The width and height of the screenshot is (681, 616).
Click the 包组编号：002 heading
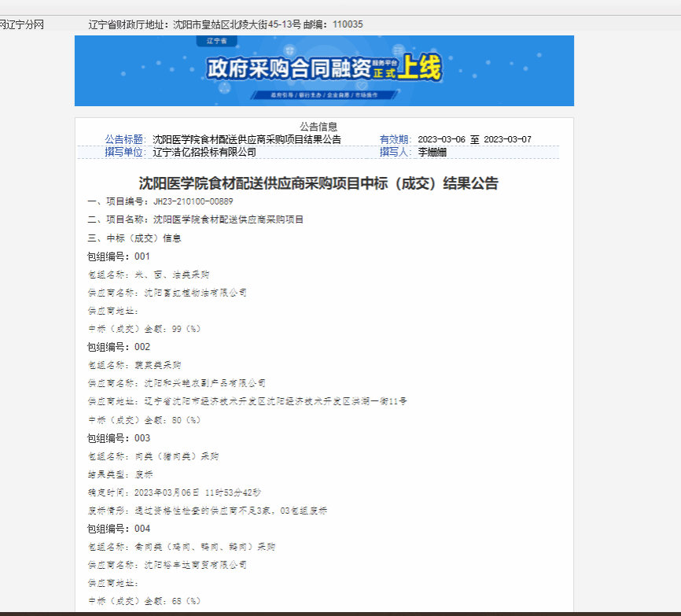pos(118,347)
